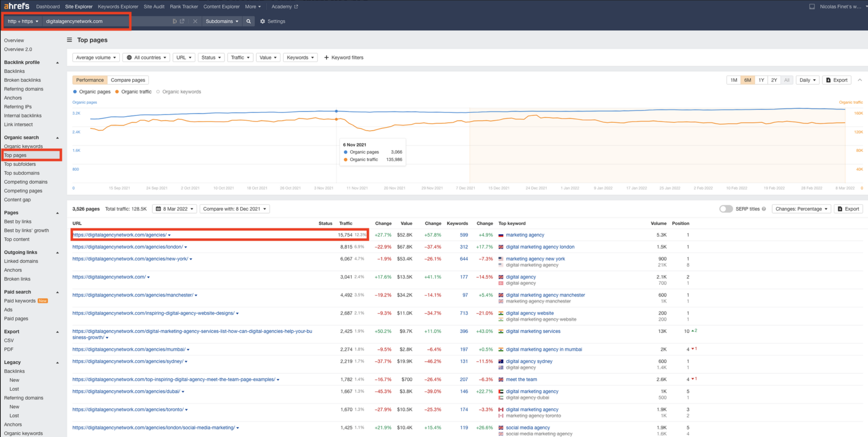Click the ahrefs logo
This screenshot has height=437, width=868.
17,6
